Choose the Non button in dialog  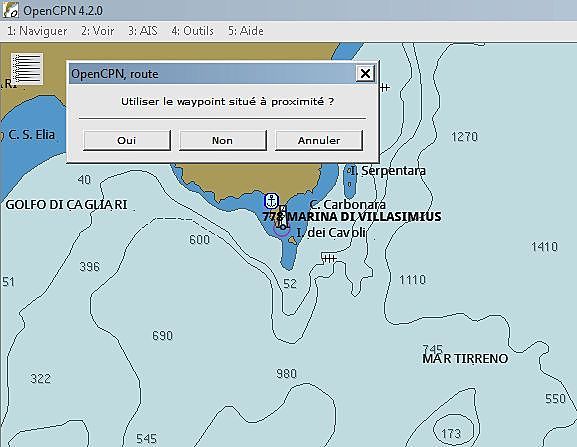[x=223, y=140]
